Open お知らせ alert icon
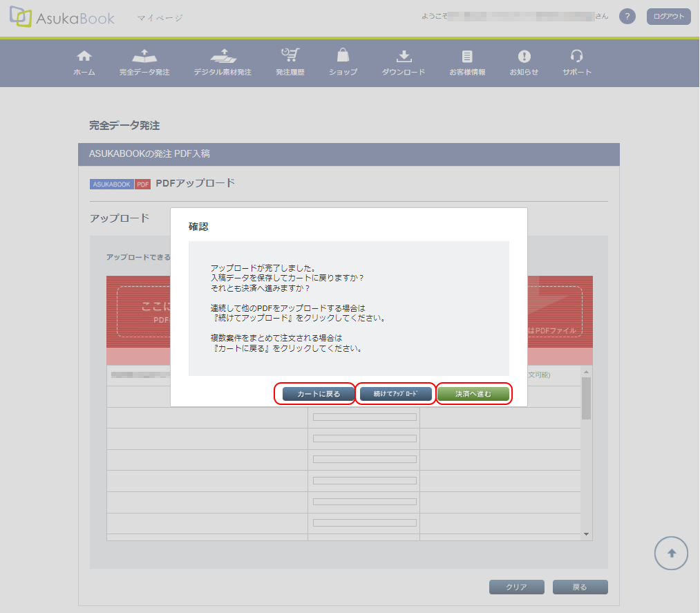This screenshot has width=700, height=613. click(x=524, y=56)
